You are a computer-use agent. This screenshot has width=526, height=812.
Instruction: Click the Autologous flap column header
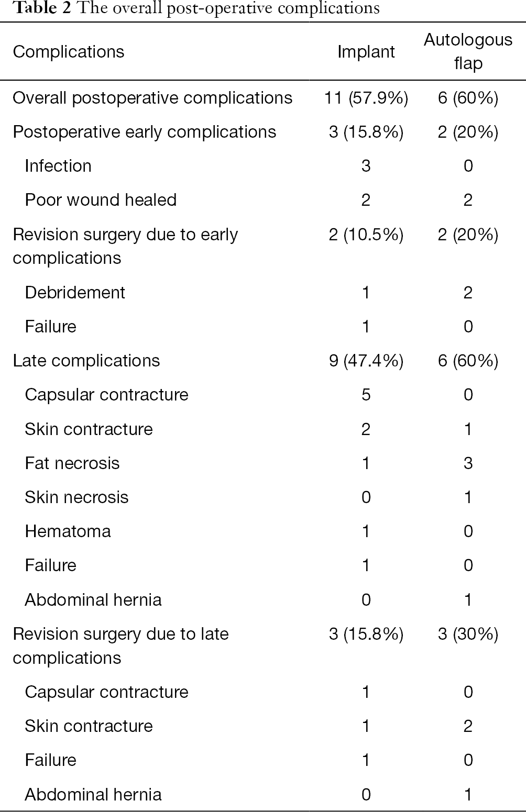468,51
